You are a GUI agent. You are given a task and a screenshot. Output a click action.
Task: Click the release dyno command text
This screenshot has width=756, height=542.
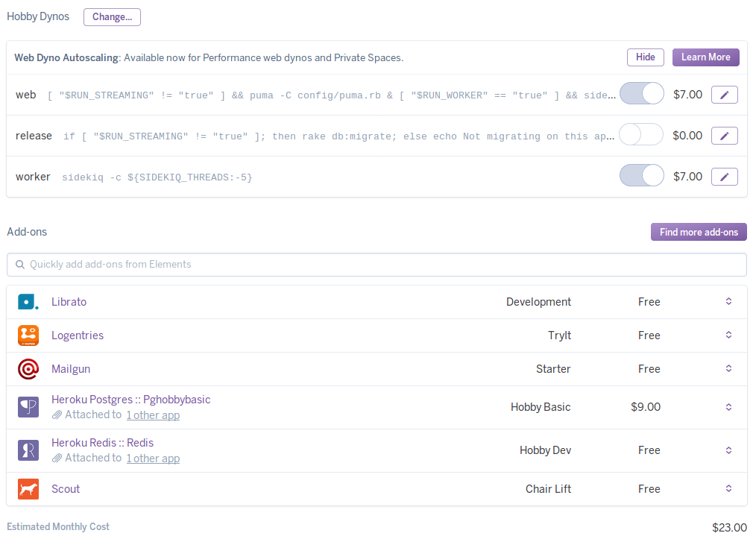tap(339, 136)
